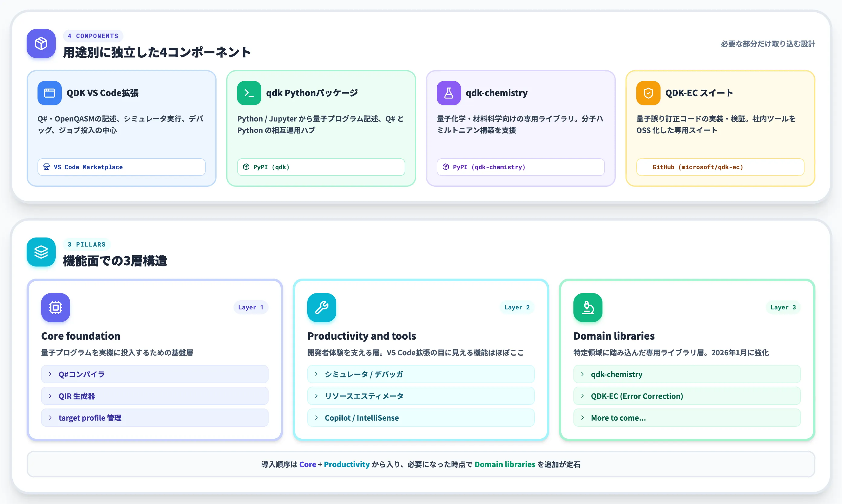Expand the Copilot / IntelliSense chevron

pyautogui.click(x=316, y=418)
